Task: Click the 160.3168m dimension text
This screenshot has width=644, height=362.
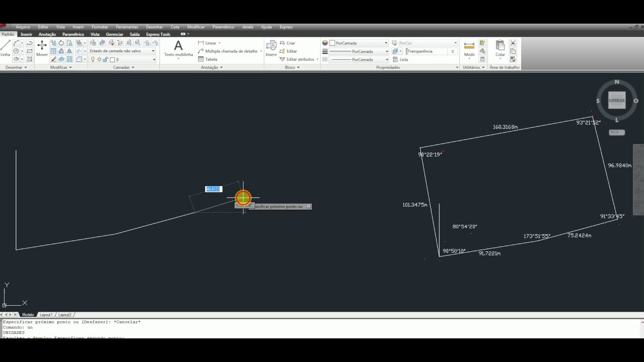Action: (505, 127)
